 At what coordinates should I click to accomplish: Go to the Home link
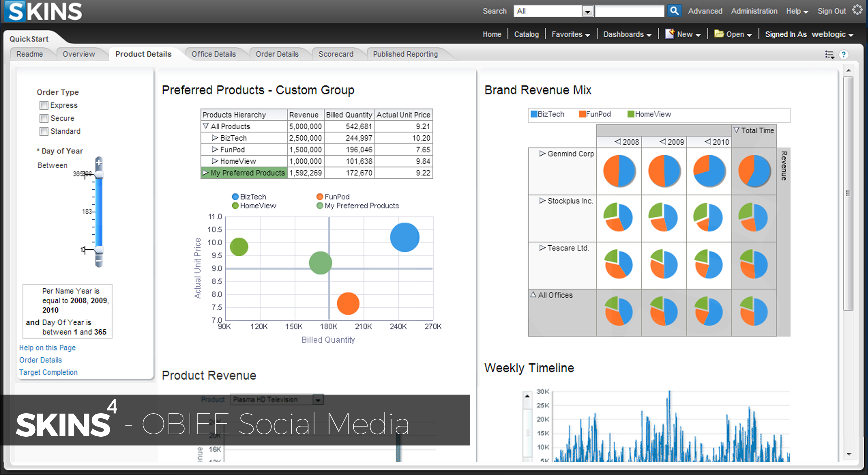tap(492, 34)
